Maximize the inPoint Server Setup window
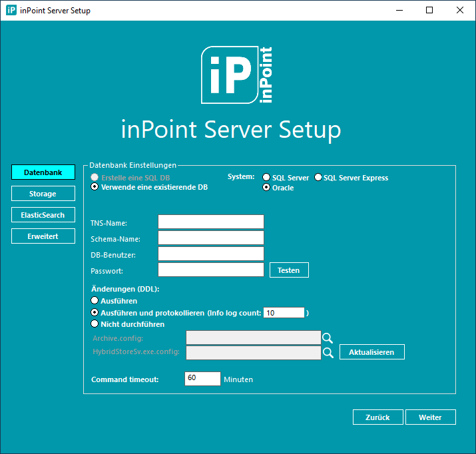The width and height of the screenshot is (476, 454). point(429,11)
